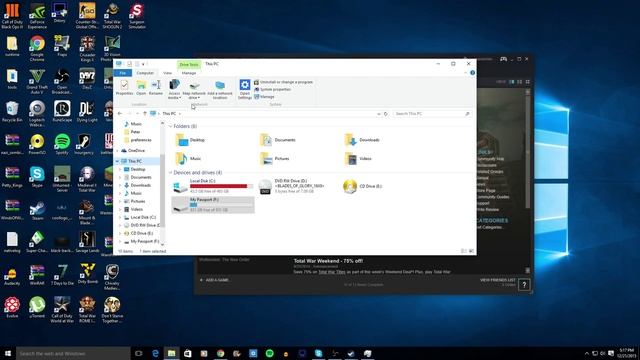This screenshot has height=360, width=640.
Task: Open the Map network drive dropdown
Action: (194, 89)
